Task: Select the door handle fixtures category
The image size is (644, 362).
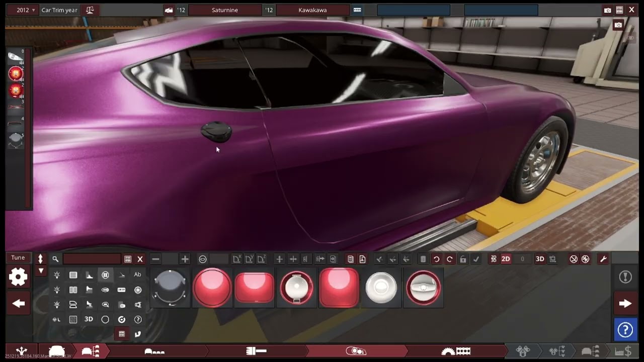Action: [105, 290]
